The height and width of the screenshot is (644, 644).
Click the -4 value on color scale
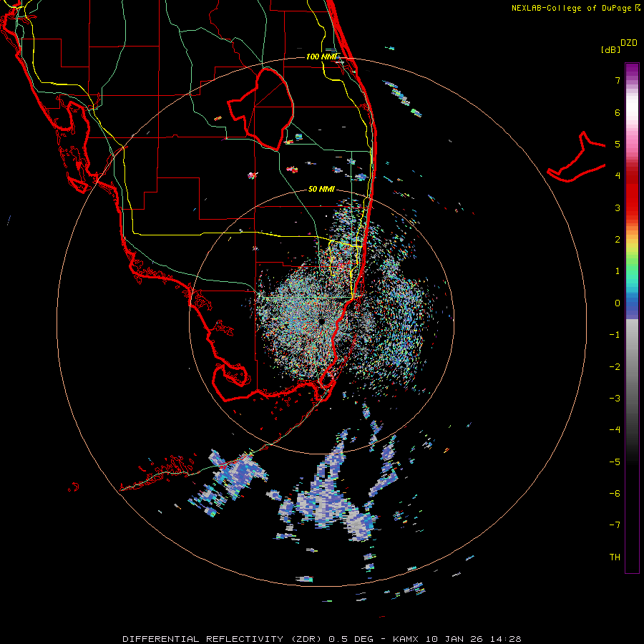[x=615, y=430]
